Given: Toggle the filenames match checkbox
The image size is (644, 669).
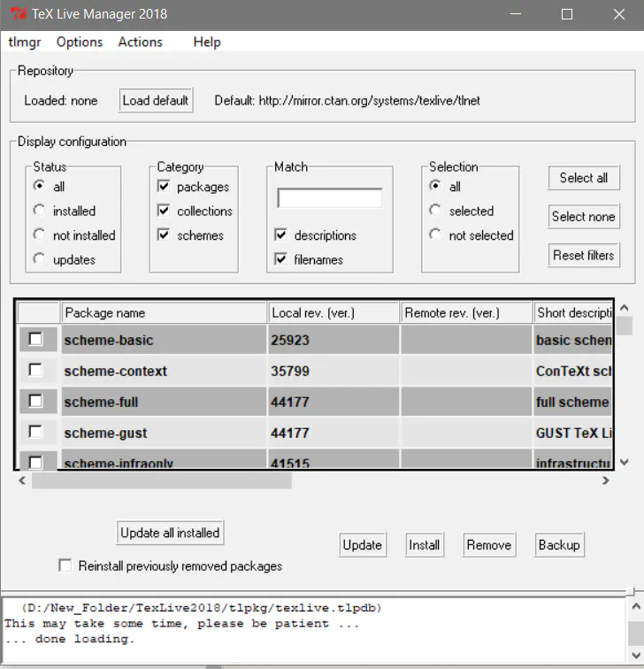Looking at the screenshot, I should coord(280,259).
